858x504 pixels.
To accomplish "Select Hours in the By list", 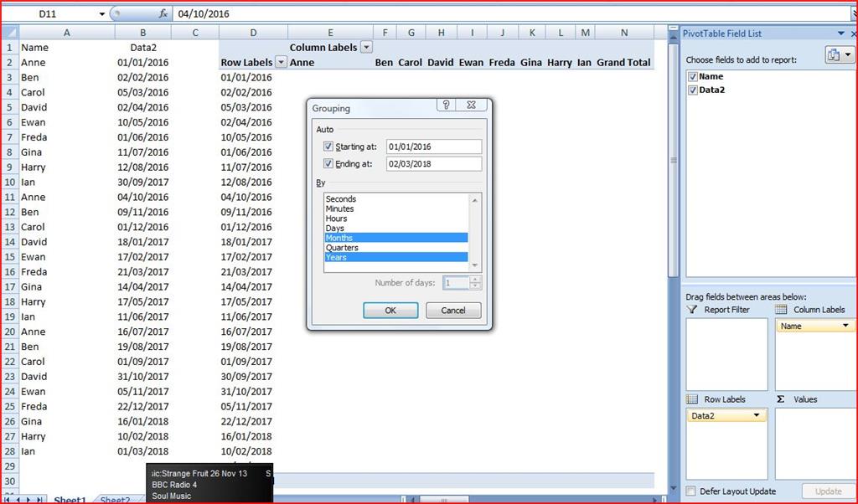I will (396, 219).
